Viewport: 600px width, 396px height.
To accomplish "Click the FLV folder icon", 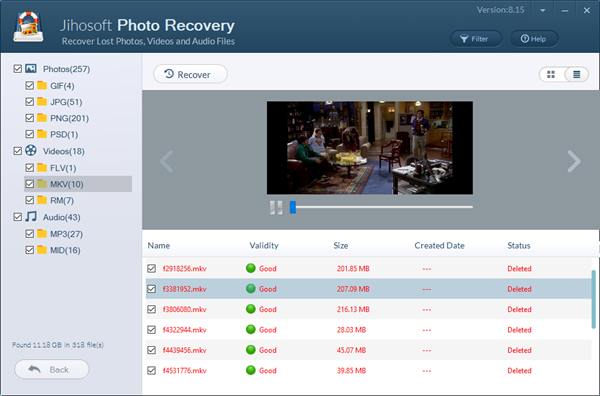I will click(42, 167).
